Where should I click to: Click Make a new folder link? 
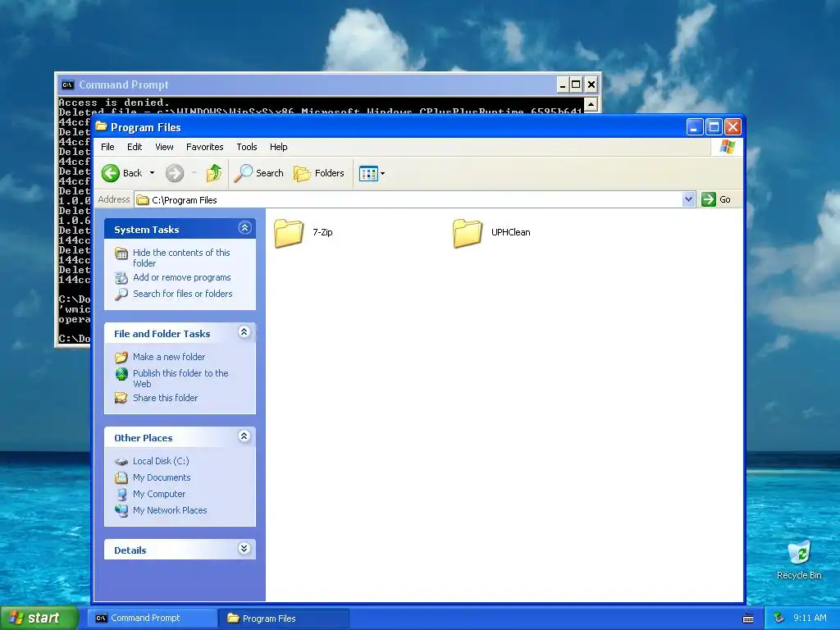[x=169, y=357]
